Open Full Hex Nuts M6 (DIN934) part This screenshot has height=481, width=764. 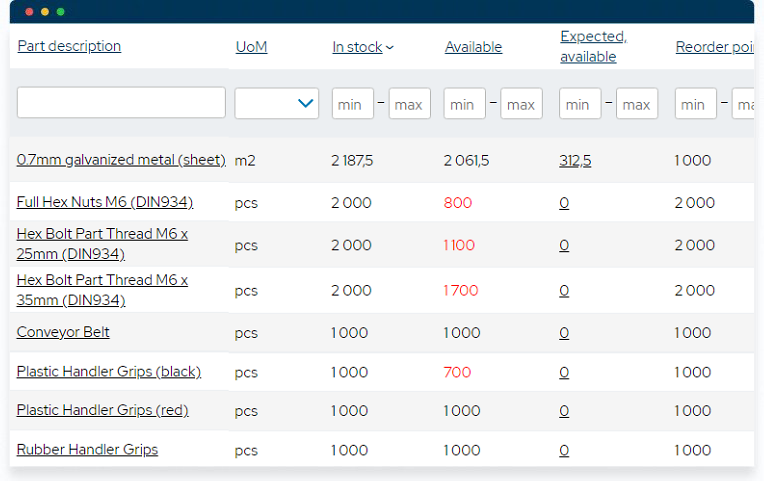coord(105,202)
